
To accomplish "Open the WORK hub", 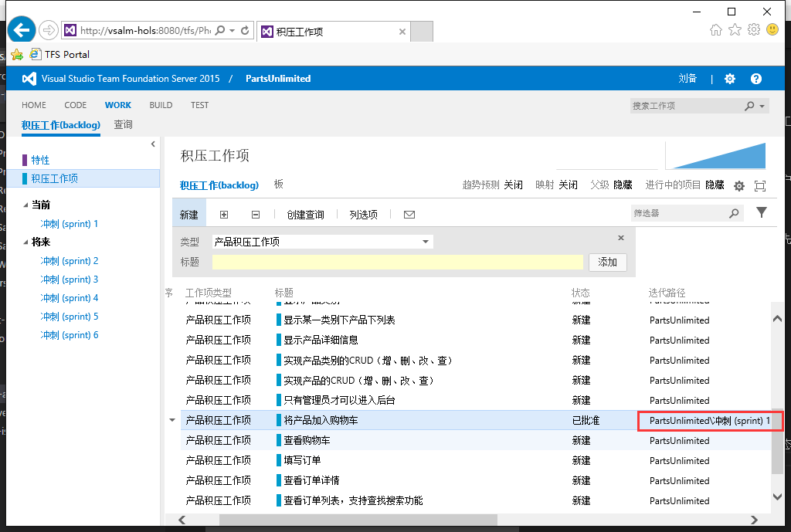I will click(118, 105).
